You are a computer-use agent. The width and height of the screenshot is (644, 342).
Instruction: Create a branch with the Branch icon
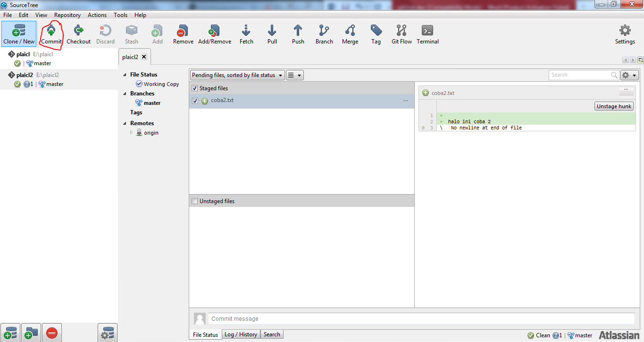(324, 34)
